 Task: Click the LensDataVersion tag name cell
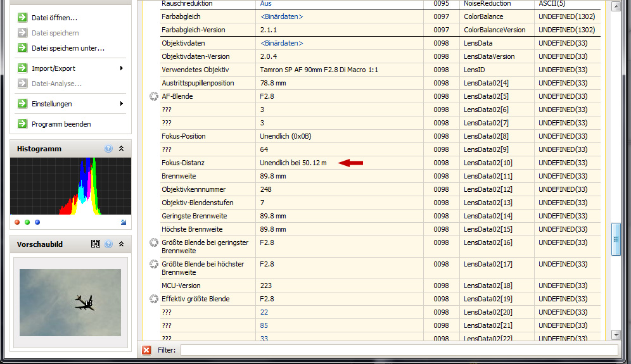[489, 56]
